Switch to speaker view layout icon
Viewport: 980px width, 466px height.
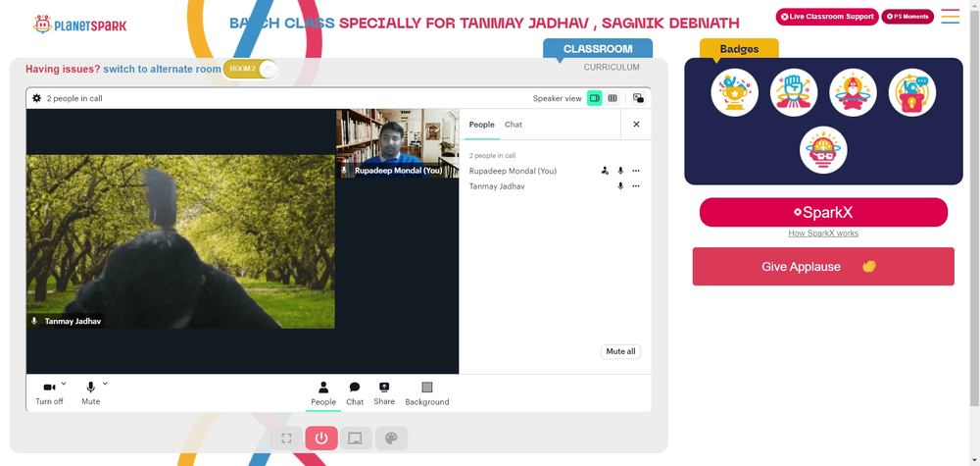click(595, 98)
